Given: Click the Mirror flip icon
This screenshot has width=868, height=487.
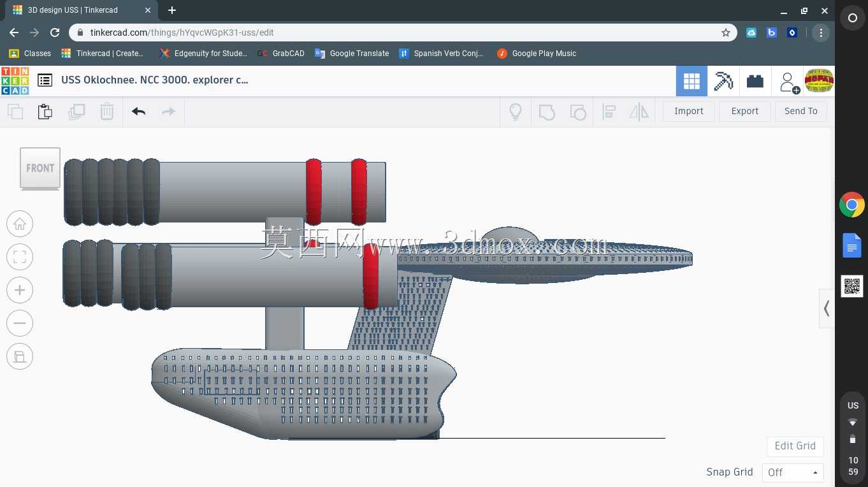Looking at the screenshot, I should click(x=639, y=112).
